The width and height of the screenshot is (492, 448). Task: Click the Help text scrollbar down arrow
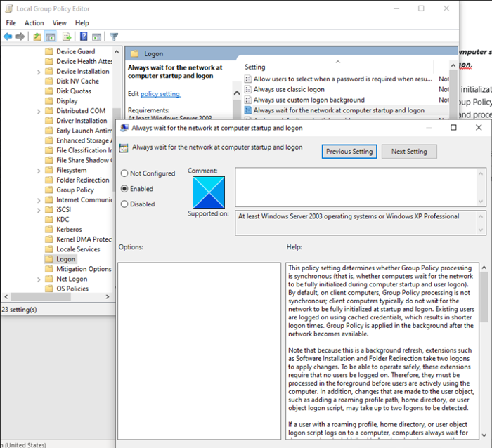click(x=484, y=435)
